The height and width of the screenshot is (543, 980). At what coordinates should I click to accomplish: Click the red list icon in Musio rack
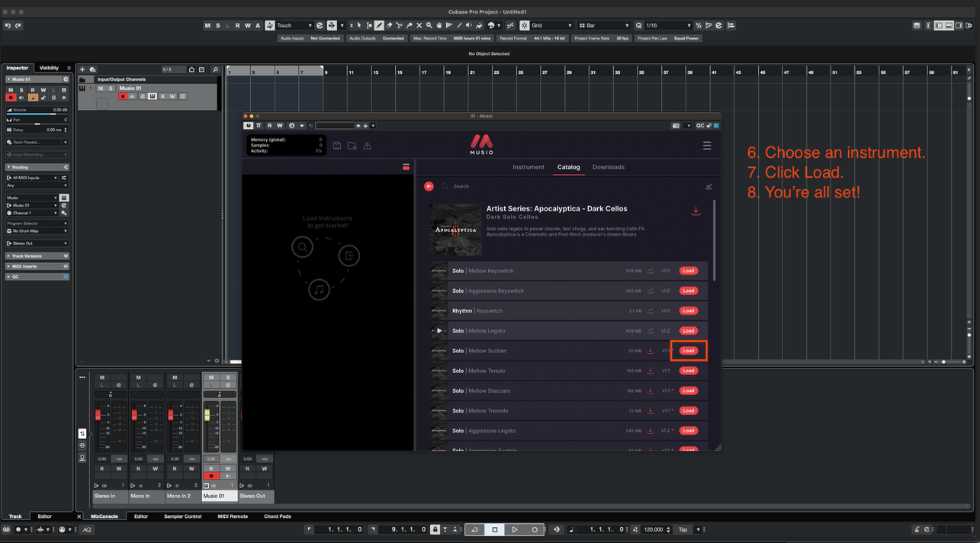pyautogui.click(x=406, y=167)
